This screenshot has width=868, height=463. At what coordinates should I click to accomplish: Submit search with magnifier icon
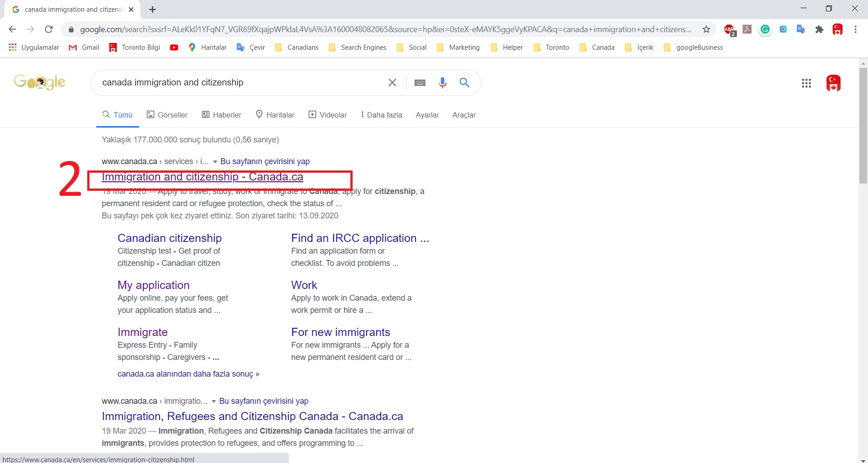[x=464, y=82]
